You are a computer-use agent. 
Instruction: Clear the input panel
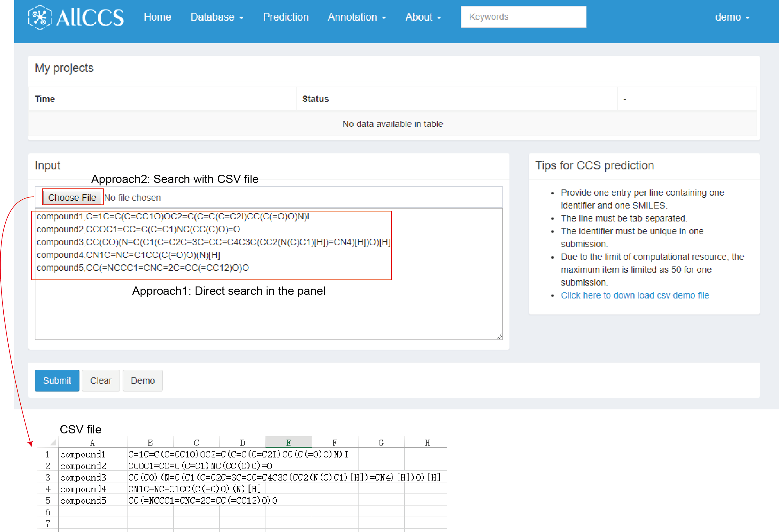tap(101, 380)
